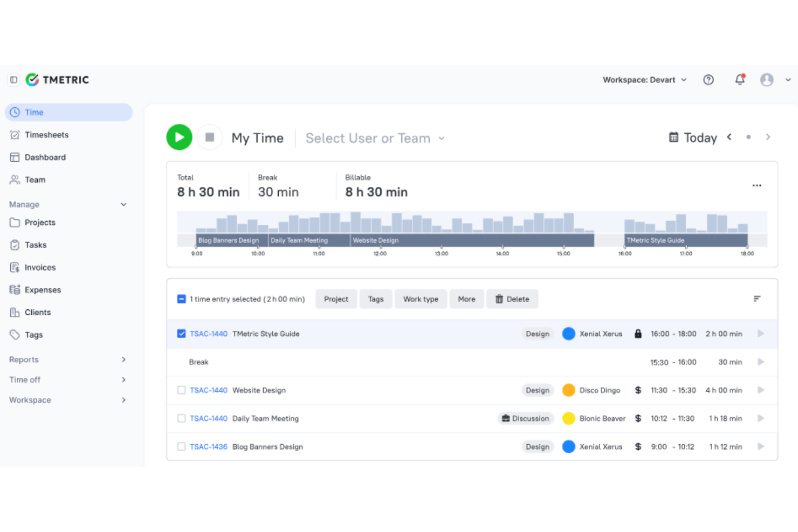Go to previous day arrow
798x532 pixels.
(x=729, y=137)
